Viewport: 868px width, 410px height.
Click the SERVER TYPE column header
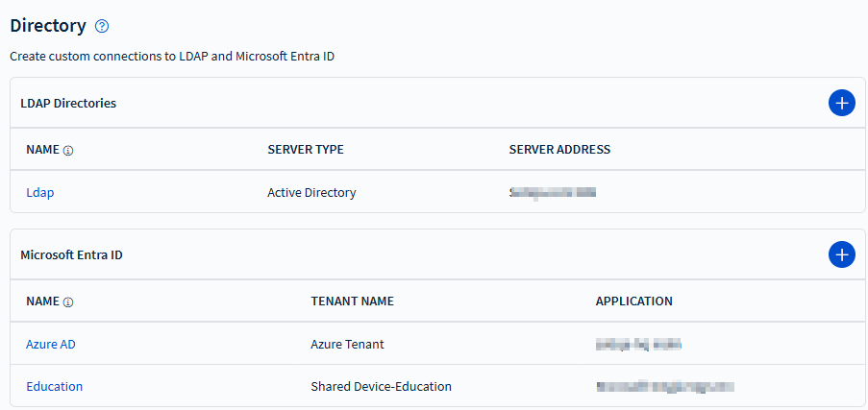pyautogui.click(x=306, y=150)
